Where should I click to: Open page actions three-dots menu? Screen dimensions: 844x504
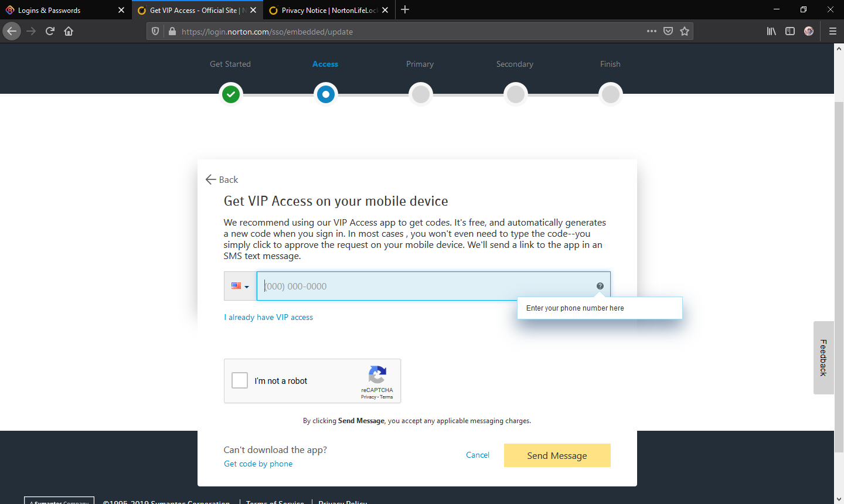coord(652,31)
